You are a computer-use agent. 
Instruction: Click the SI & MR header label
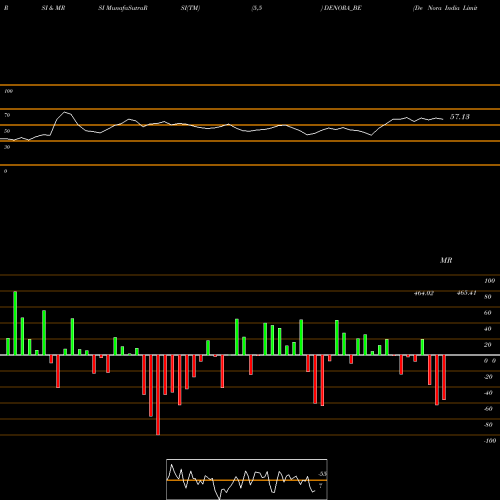point(53,8)
